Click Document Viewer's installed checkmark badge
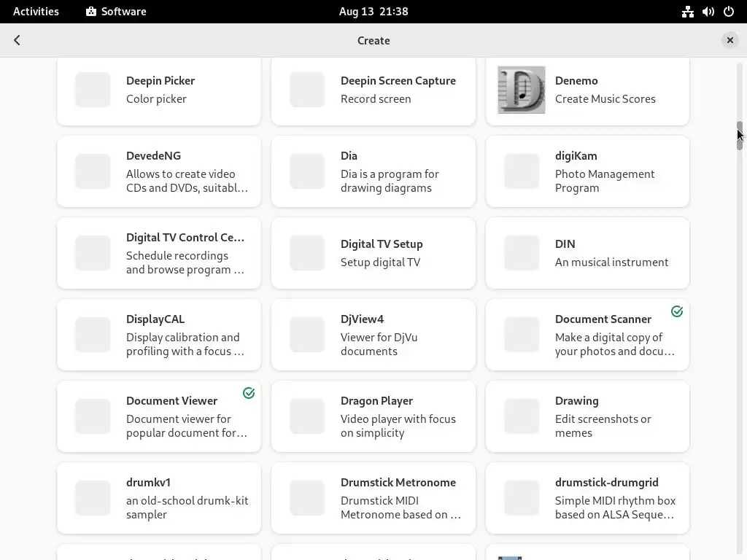Image resolution: width=747 pixels, height=560 pixels. click(x=249, y=393)
